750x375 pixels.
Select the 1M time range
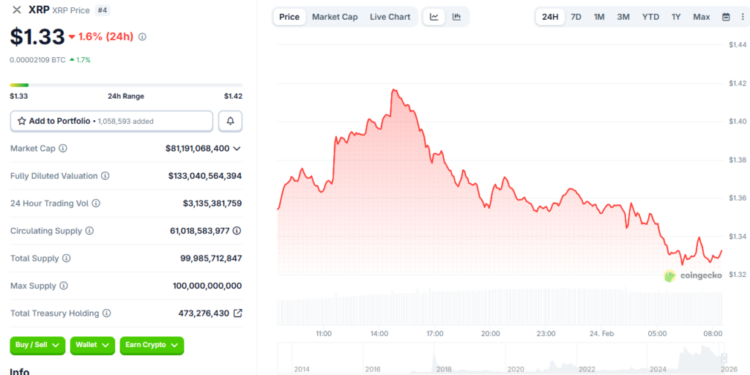599,17
